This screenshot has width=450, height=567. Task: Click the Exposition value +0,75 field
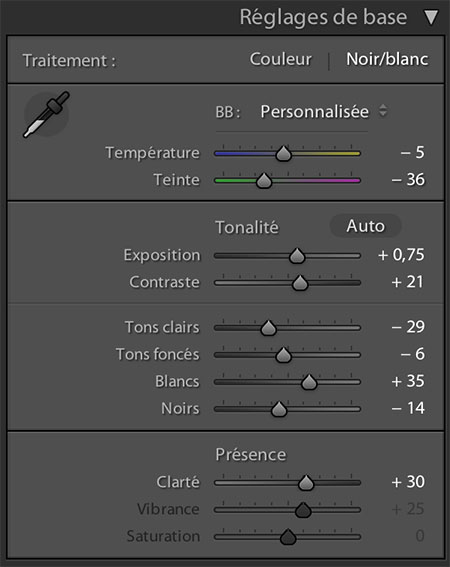401,255
